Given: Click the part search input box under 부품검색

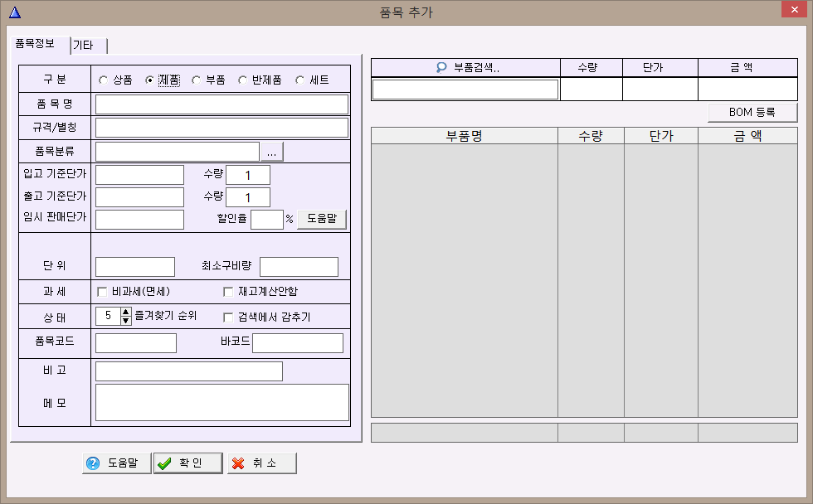Looking at the screenshot, I should click(x=465, y=89).
